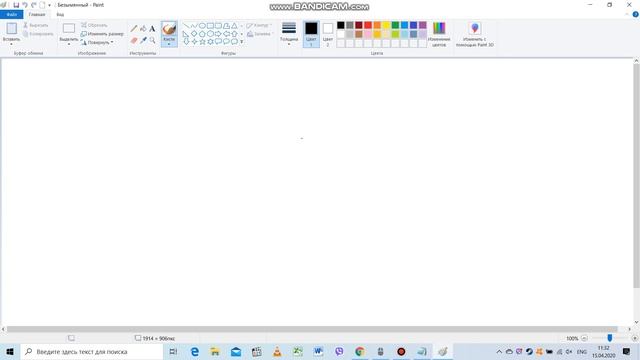Pick the red color swatch
Viewport: 640px width, 360px height.
pos(368,25)
